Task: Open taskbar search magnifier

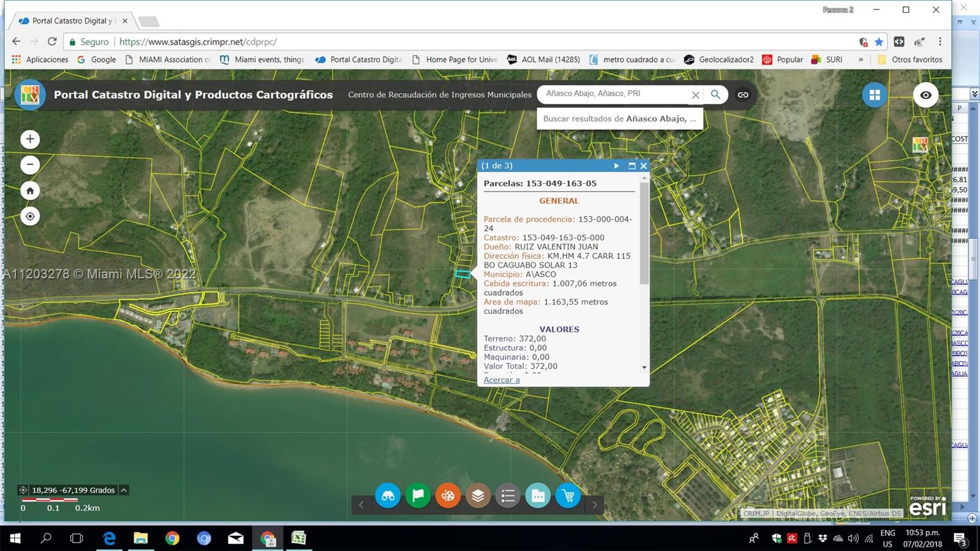Action: coord(46,538)
